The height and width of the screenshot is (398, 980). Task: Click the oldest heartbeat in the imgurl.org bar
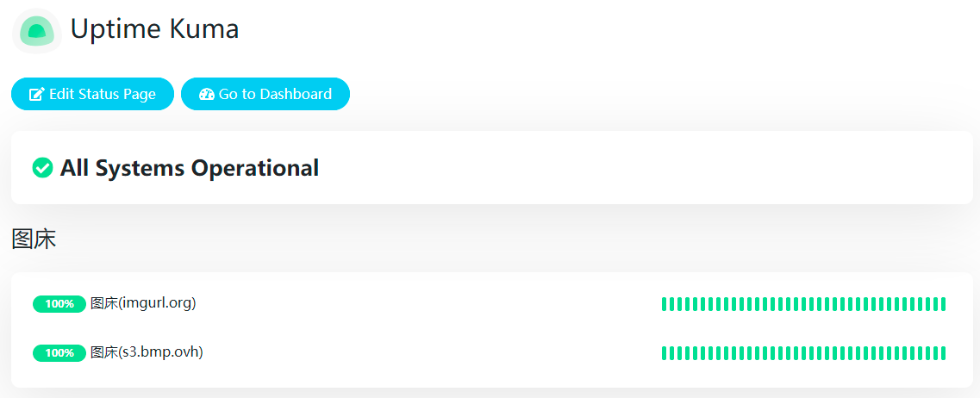(x=665, y=303)
